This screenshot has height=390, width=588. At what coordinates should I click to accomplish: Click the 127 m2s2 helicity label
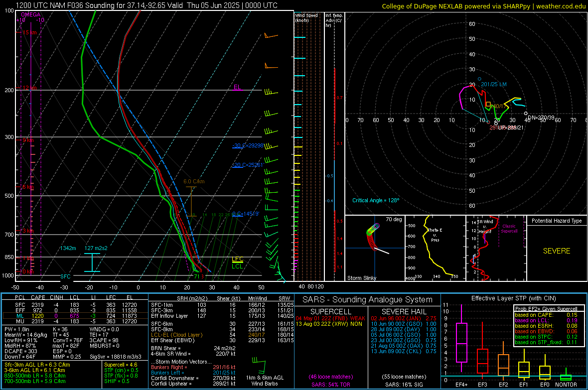96,248
